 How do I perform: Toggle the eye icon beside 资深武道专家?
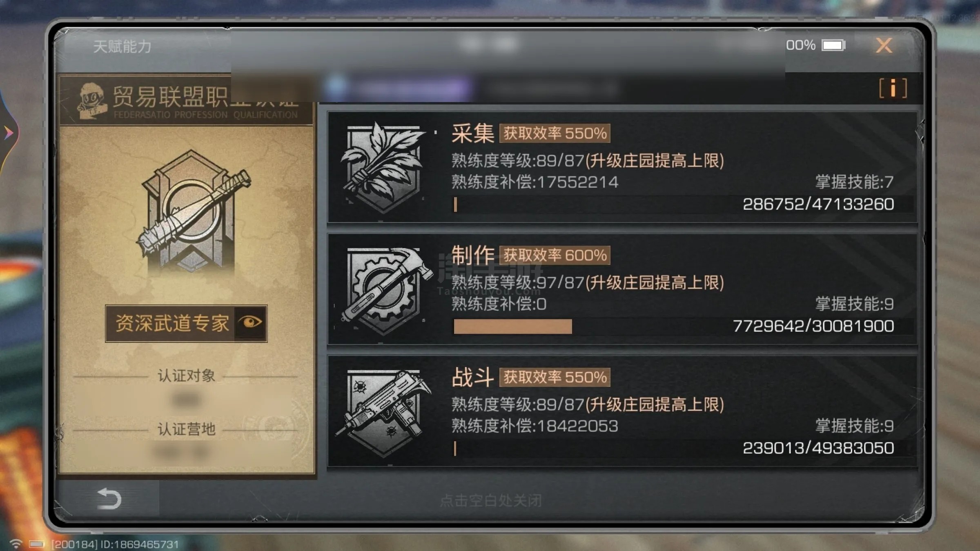[250, 322]
